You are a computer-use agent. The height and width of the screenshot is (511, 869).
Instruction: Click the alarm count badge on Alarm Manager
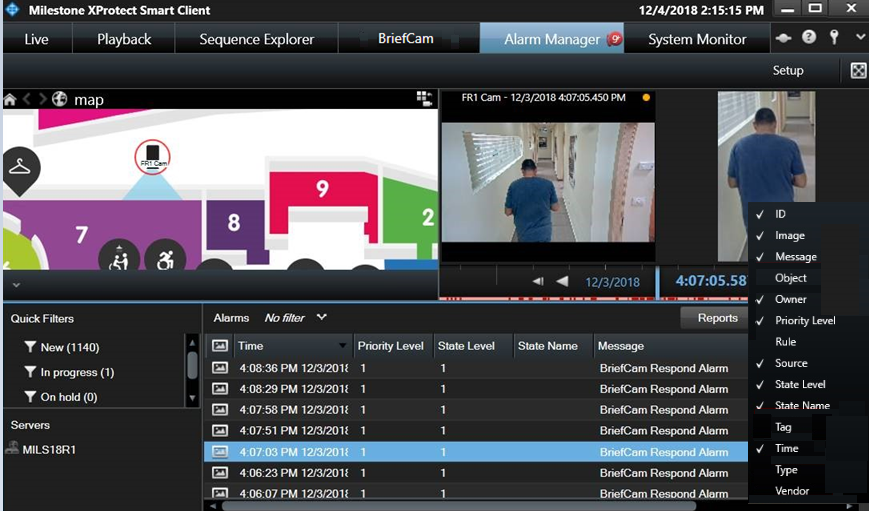point(614,39)
